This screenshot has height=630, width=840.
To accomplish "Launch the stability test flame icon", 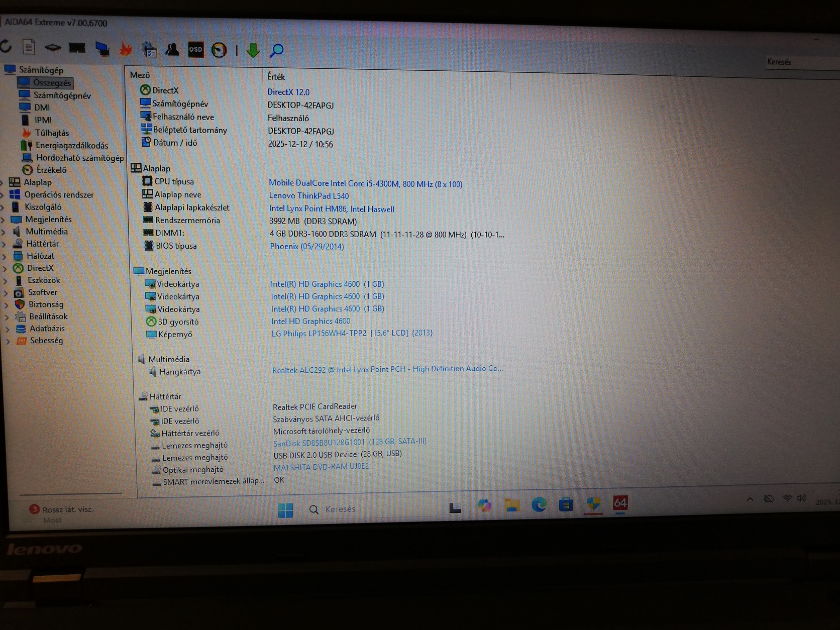I will click(x=125, y=49).
